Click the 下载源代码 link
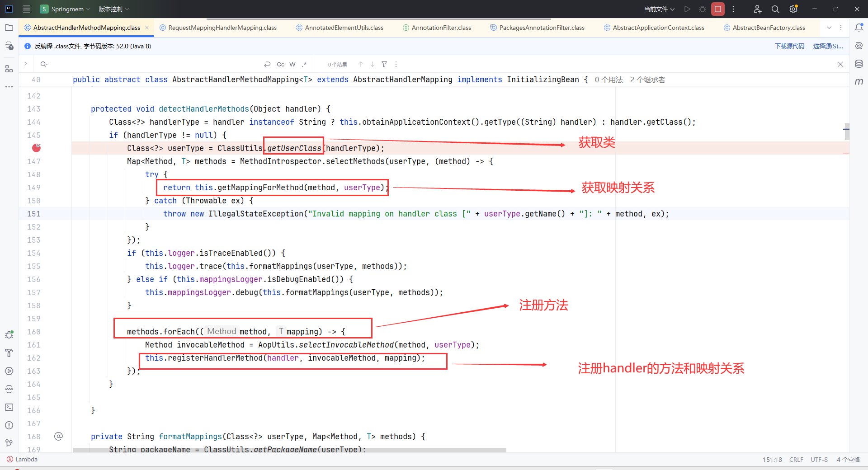Image resolution: width=868 pixels, height=470 pixels. (x=789, y=46)
